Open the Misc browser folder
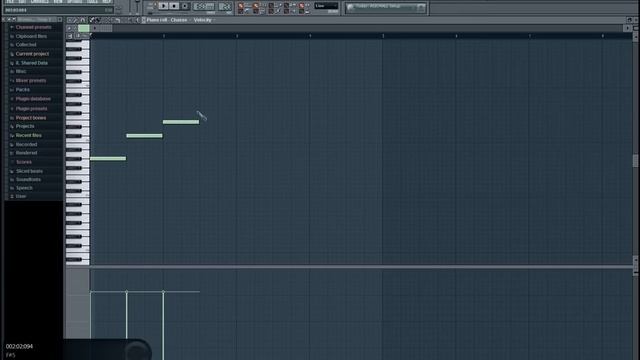The width and height of the screenshot is (640, 360). (21, 71)
